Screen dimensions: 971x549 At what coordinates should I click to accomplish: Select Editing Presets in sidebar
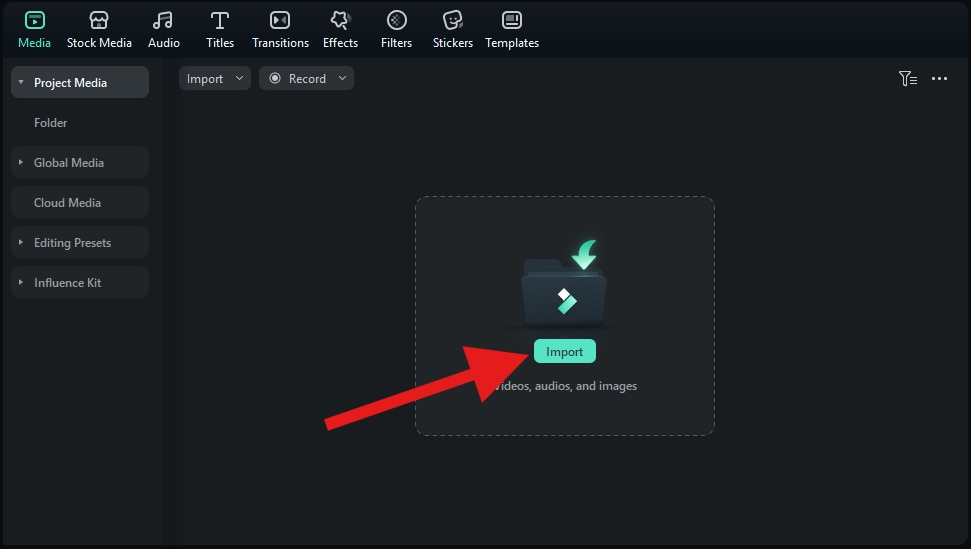point(80,242)
